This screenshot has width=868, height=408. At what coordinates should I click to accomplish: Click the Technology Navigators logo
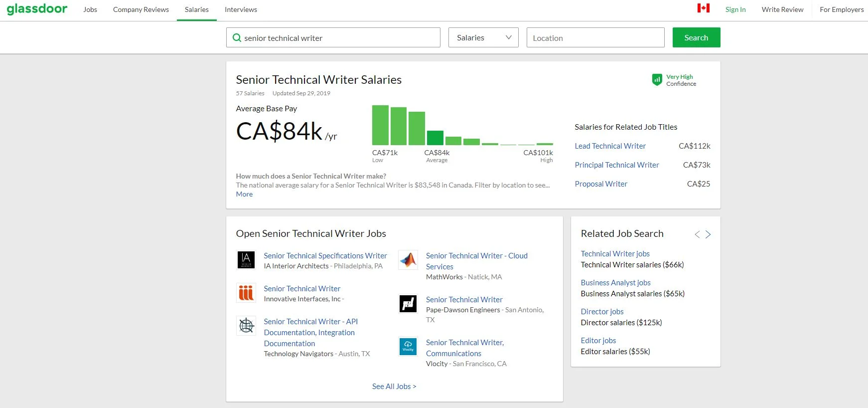coord(246,326)
